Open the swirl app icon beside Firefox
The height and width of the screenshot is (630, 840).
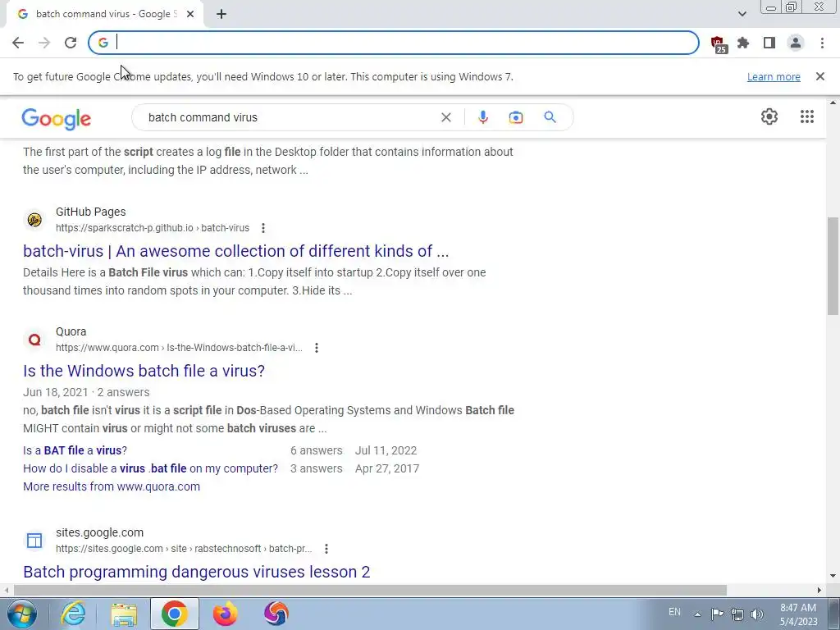click(x=276, y=614)
